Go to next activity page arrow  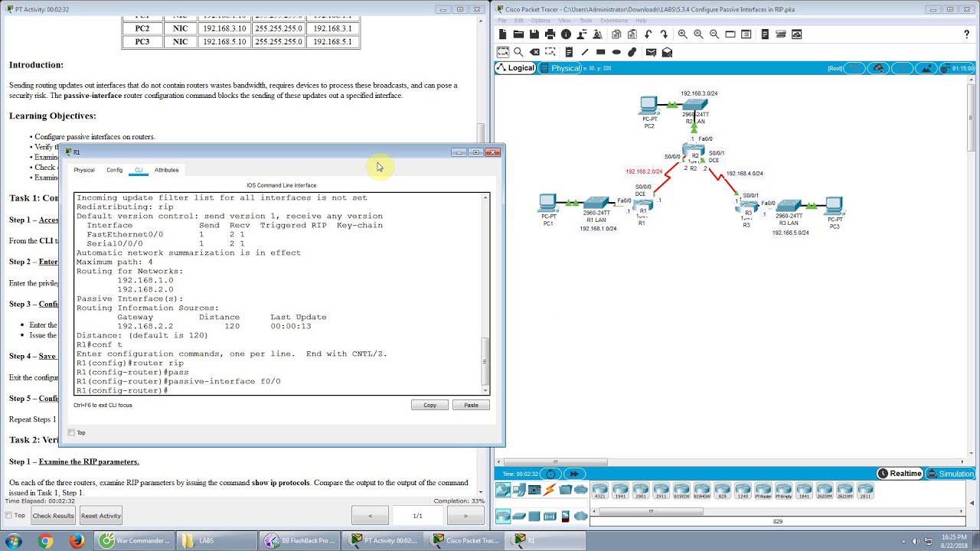[x=465, y=516]
